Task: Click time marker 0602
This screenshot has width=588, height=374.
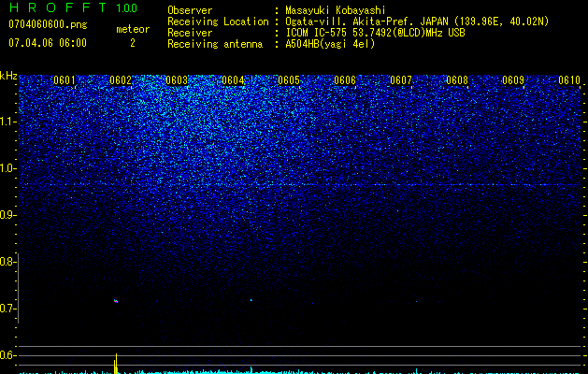Action: pos(121,80)
